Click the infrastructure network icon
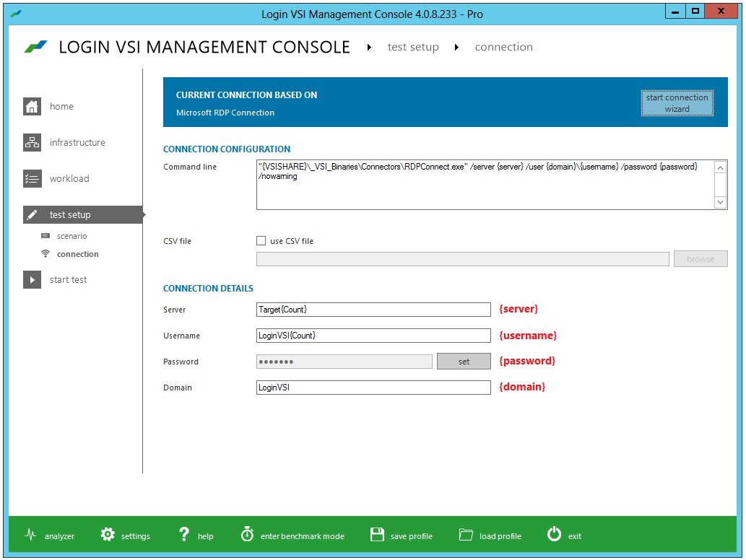 32,143
